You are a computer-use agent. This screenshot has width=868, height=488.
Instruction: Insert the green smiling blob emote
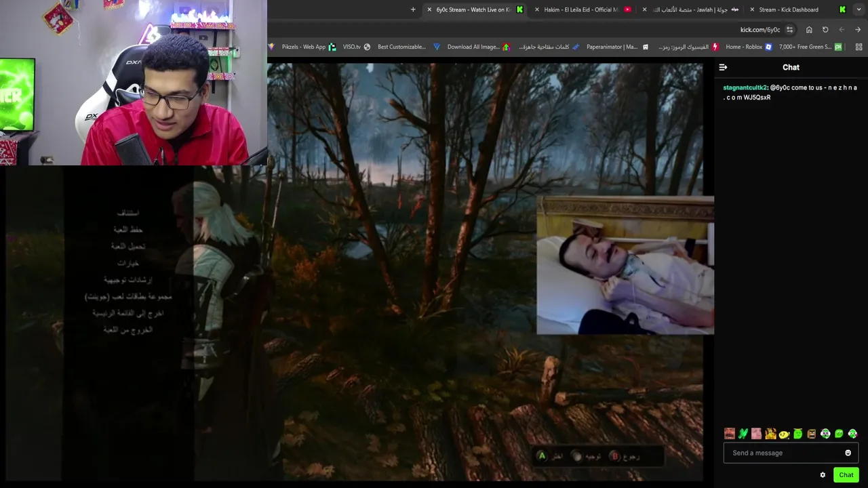click(x=839, y=434)
